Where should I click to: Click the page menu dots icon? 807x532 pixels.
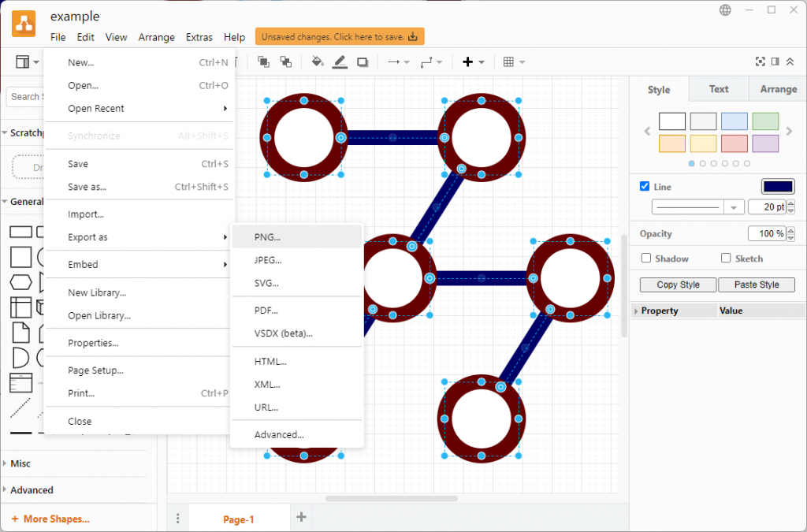point(178,518)
